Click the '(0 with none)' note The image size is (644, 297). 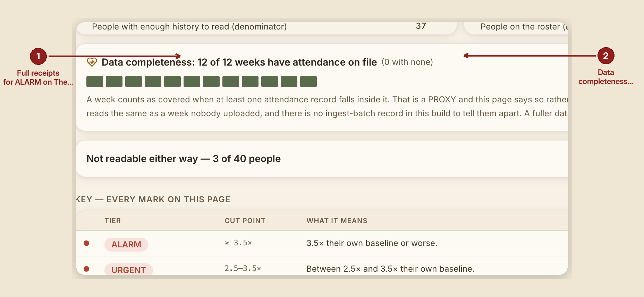point(407,62)
